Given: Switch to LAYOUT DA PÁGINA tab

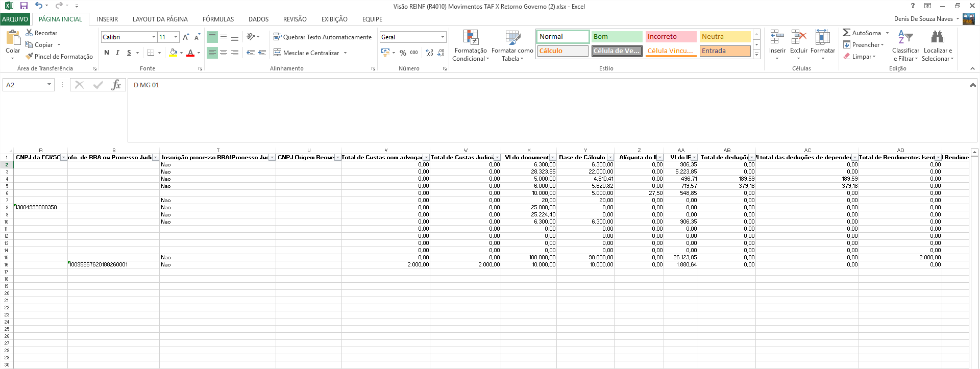Looking at the screenshot, I should click(160, 19).
